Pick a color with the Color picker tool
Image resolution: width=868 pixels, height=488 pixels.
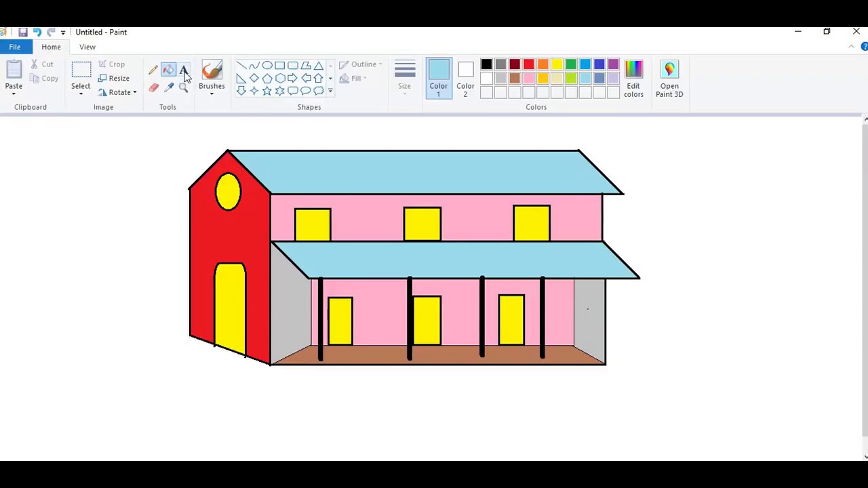pyautogui.click(x=169, y=87)
